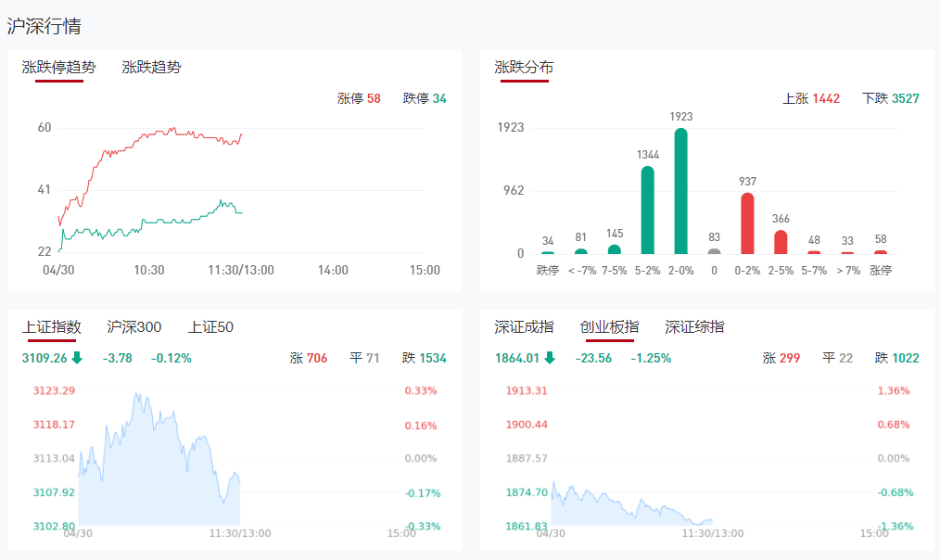Click the 涨停 58 legend label

(359, 98)
